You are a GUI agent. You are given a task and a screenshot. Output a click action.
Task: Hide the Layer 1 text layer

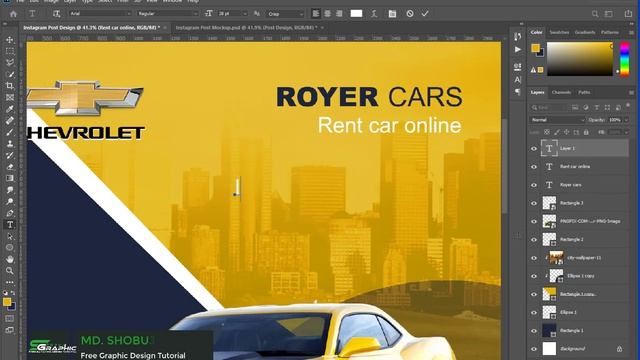coord(534,149)
